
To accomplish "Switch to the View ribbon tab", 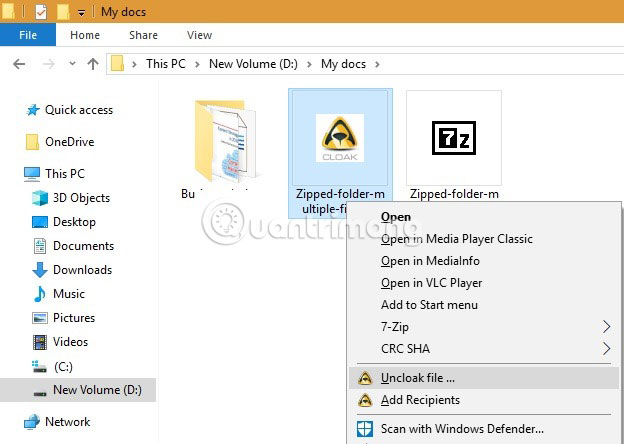I will (199, 35).
